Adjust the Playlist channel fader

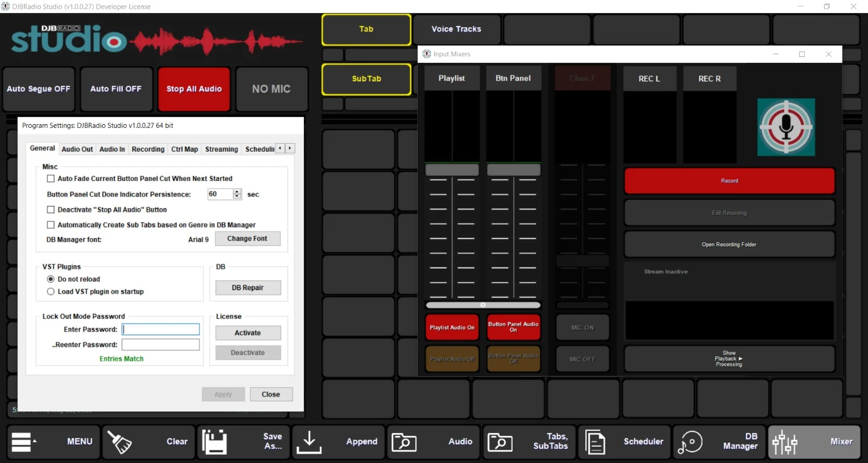452,170
